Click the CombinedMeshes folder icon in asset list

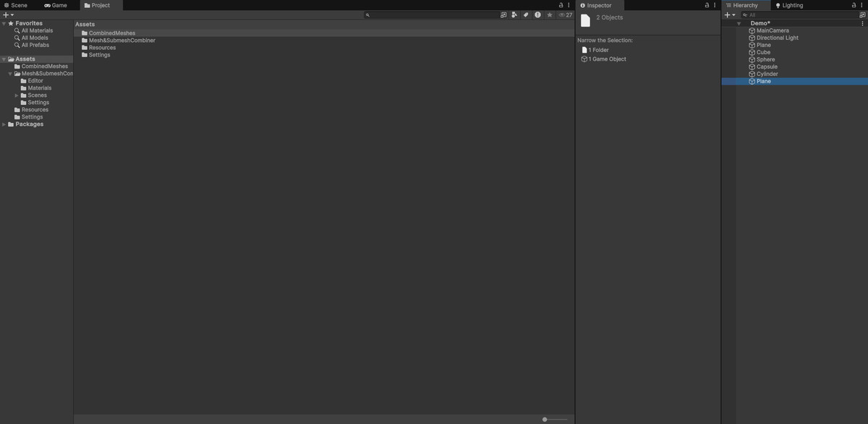point(85,33)
